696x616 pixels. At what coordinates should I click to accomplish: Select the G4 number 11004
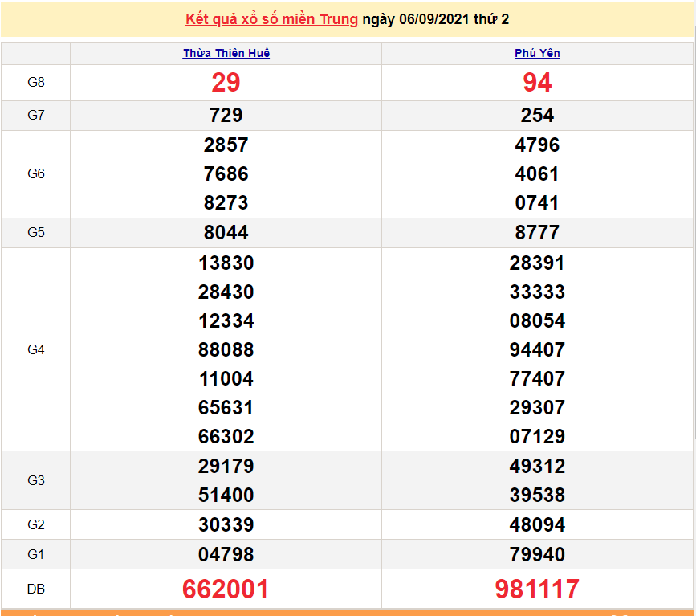pyautogui.click(x=226, y=378)
